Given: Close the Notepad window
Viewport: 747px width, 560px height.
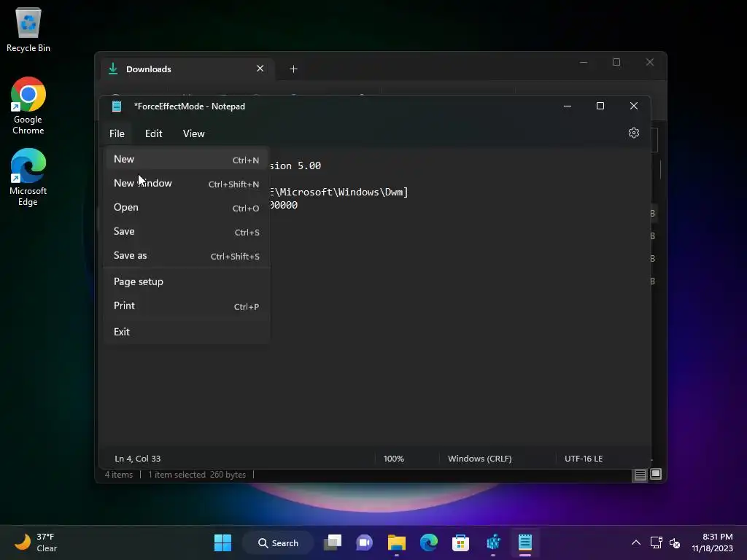Looking at the screenshot, I should [x=634, y=106].
